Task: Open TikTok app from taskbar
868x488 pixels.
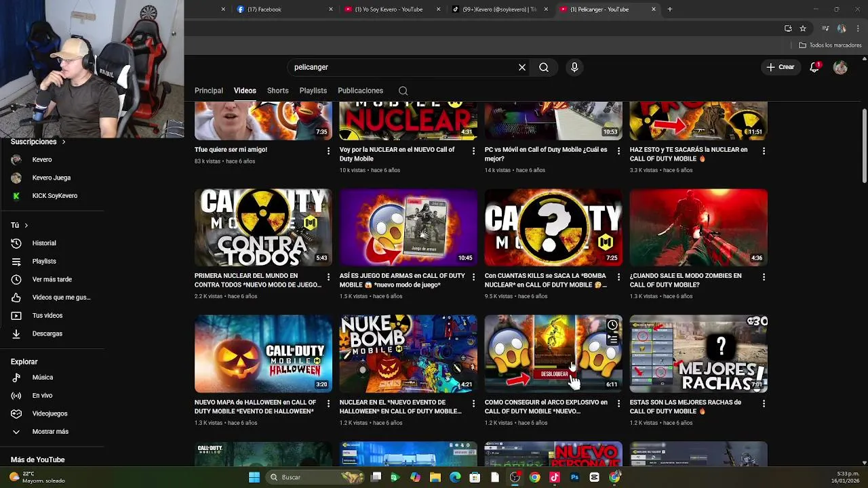Action: (x=555, y=477)
